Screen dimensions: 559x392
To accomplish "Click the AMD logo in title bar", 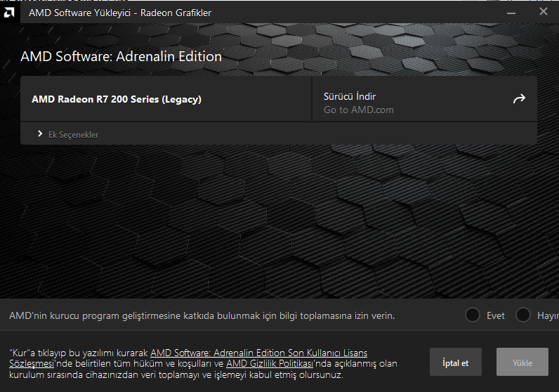I will coord(9,13).
